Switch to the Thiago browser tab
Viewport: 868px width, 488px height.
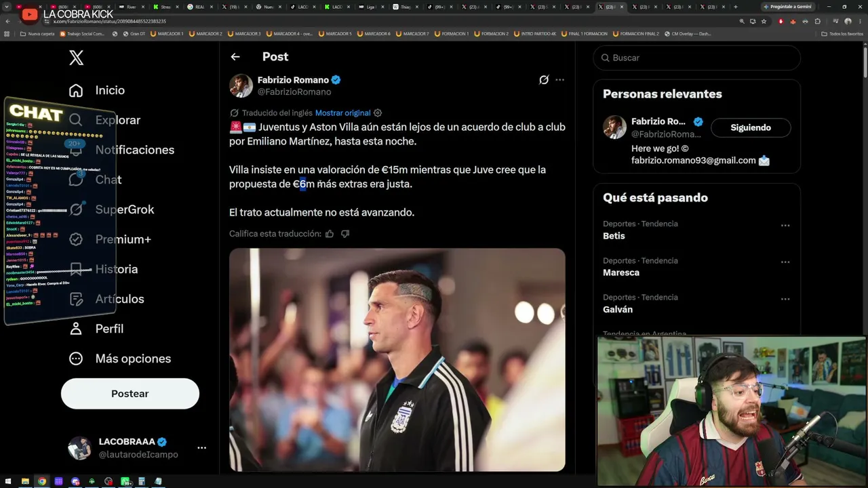[406, 7]
